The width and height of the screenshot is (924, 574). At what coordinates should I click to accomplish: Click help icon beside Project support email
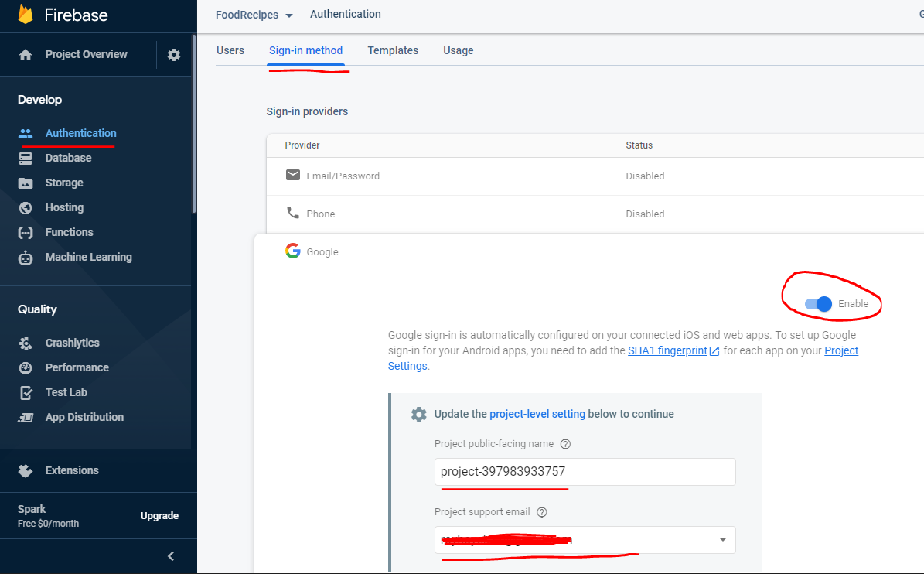542,512
